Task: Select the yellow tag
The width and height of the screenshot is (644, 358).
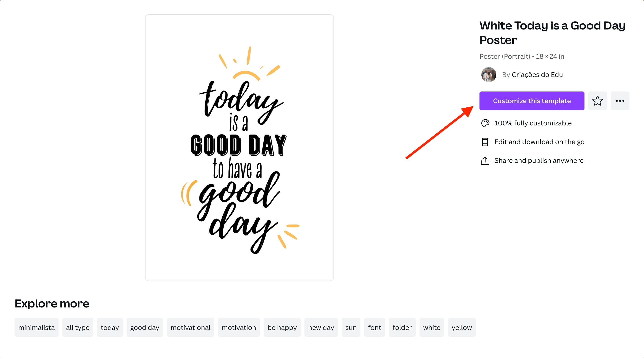Action: point(461,327)
